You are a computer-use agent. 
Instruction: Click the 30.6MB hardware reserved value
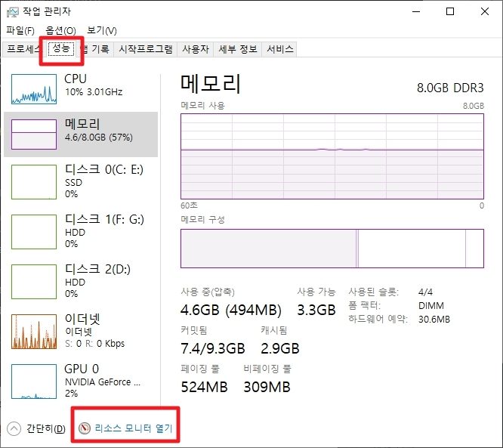(x=434, y=320)
